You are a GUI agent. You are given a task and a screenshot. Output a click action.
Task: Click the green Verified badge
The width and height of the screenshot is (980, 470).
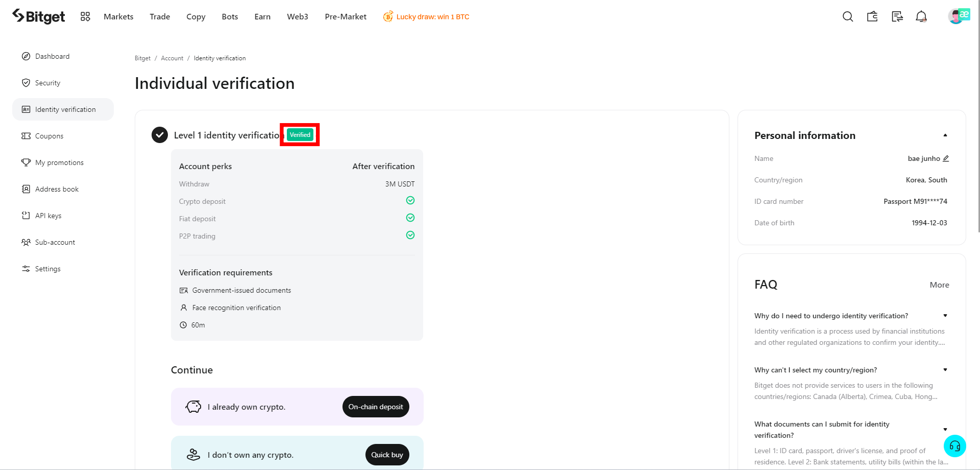click(x=300, y=135)
